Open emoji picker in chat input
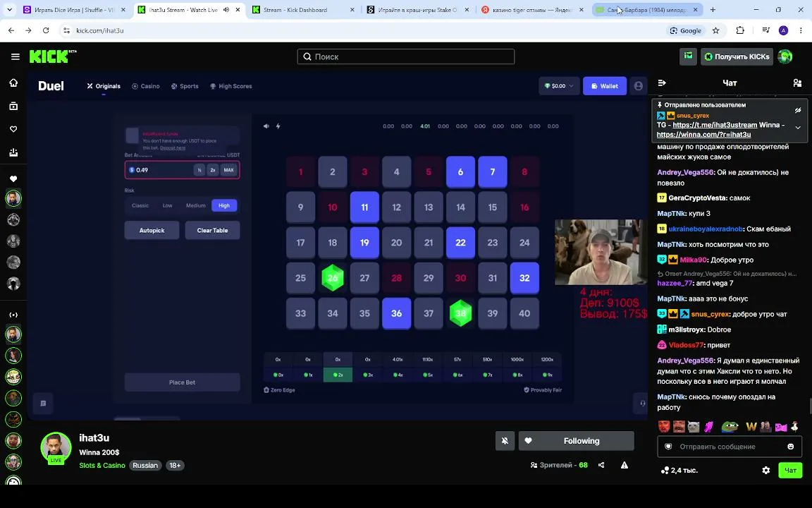The image size is (812, 508). [790, 447]
